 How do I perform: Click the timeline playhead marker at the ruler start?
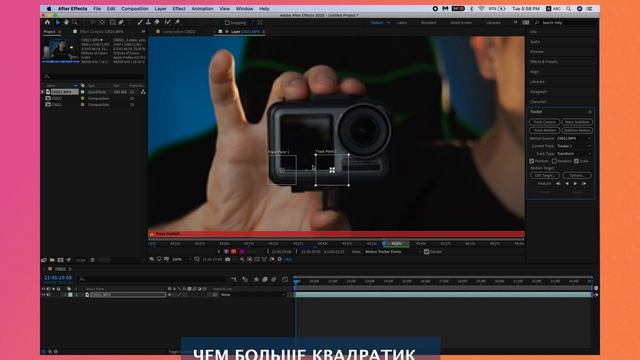pos(296,281)
